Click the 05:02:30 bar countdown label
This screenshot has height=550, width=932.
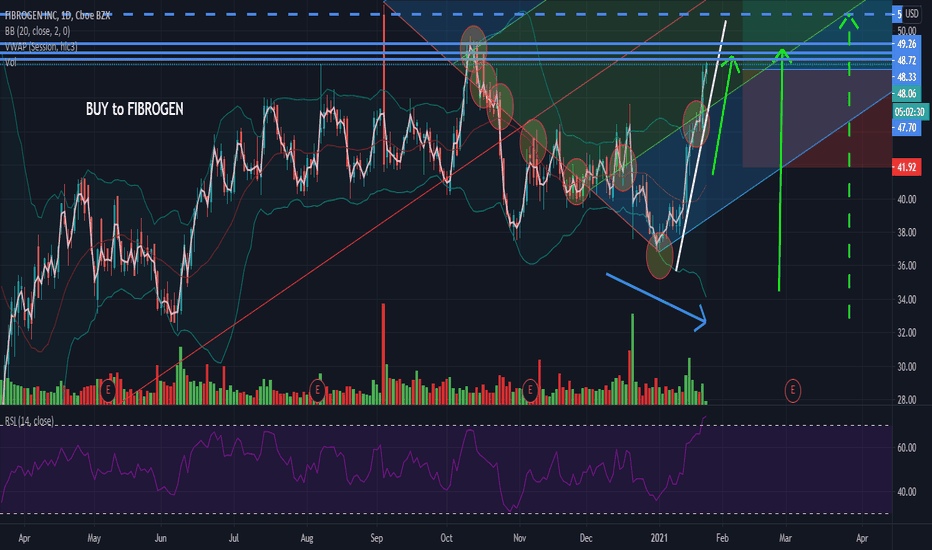coord(910,112)
